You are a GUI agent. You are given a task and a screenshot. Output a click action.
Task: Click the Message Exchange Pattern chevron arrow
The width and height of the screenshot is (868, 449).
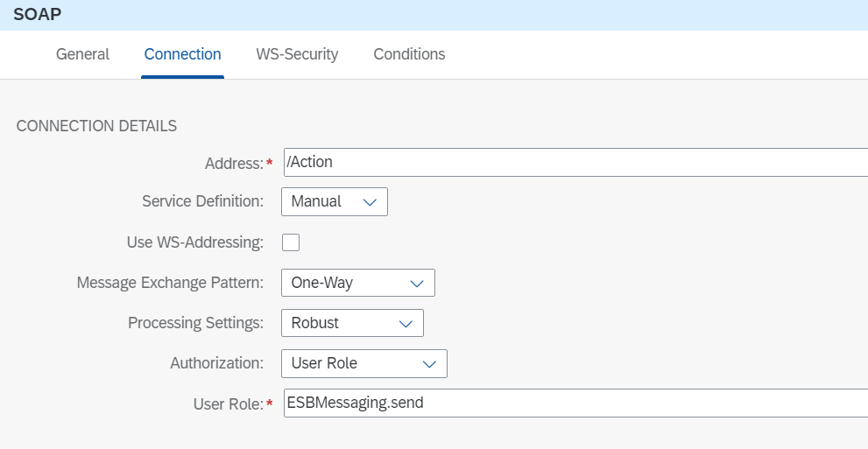point(416,283)
